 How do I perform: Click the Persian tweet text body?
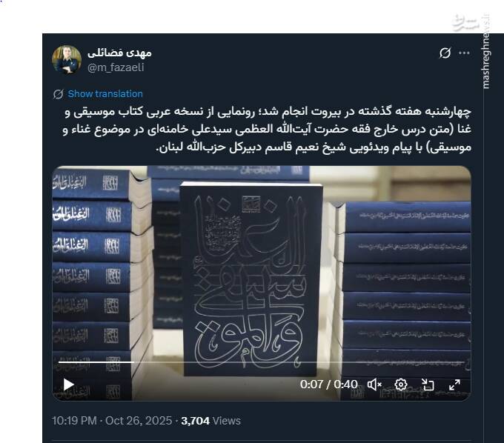(267, 129)
